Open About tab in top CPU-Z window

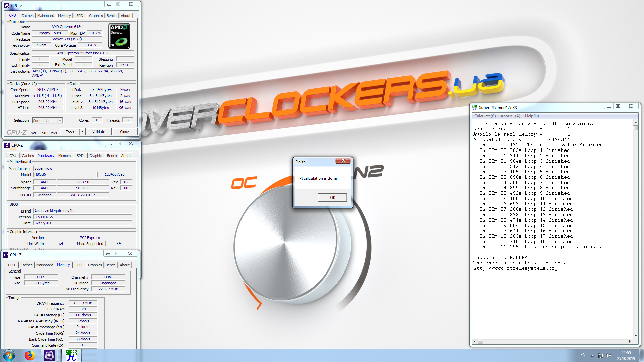click(126, 16)
